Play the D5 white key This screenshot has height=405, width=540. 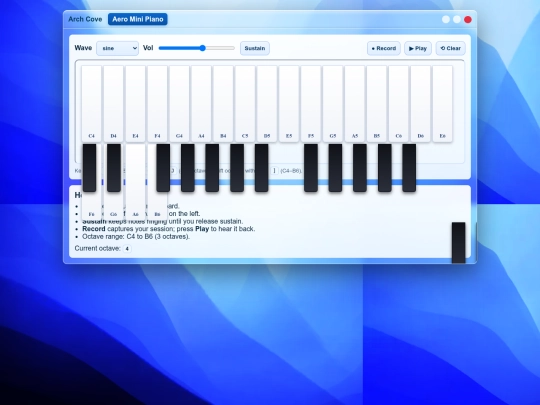pyautogui.click(x=267, y=104)
